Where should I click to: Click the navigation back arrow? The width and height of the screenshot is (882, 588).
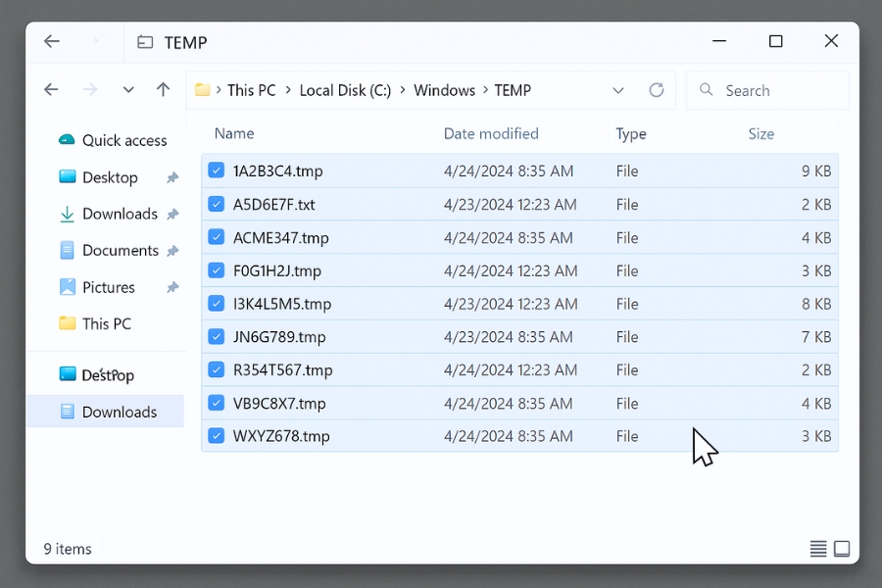click(x=52, y=90)
